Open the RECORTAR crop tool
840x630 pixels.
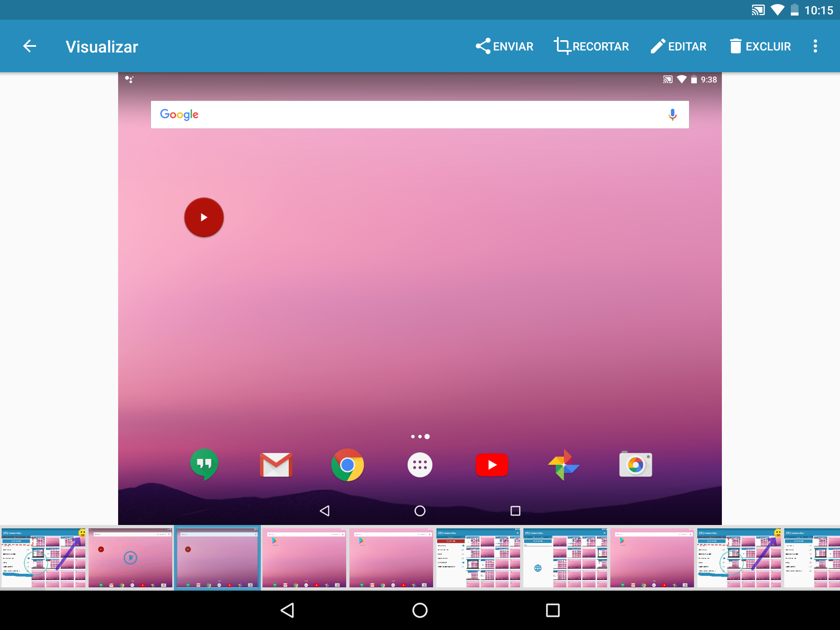tap(591, 46)
